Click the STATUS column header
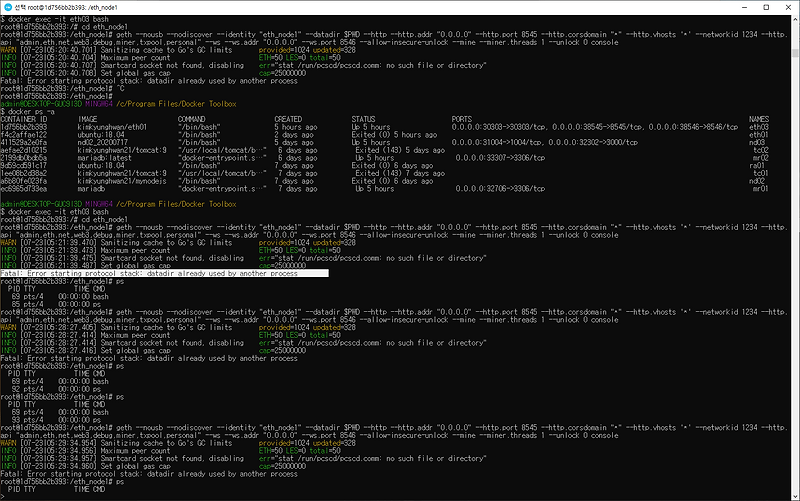 pos(363,119)
